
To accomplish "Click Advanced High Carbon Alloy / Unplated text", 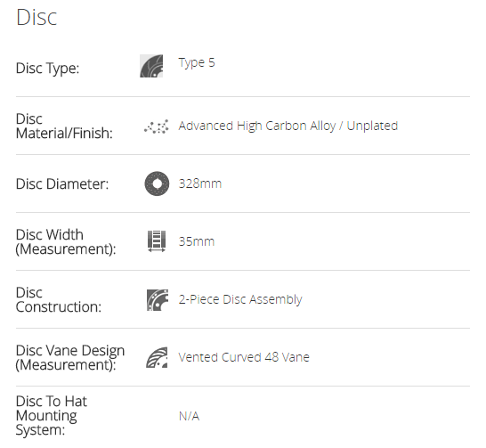I will tap(288, 126).
